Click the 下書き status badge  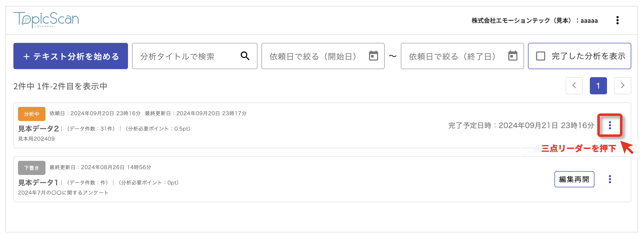pos(32,168)
